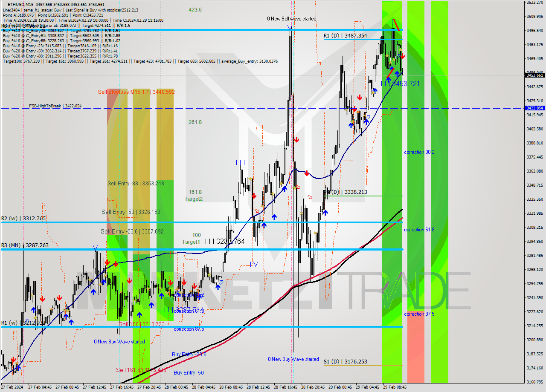Click the 3200.890 price axis value

coord(534,340)
